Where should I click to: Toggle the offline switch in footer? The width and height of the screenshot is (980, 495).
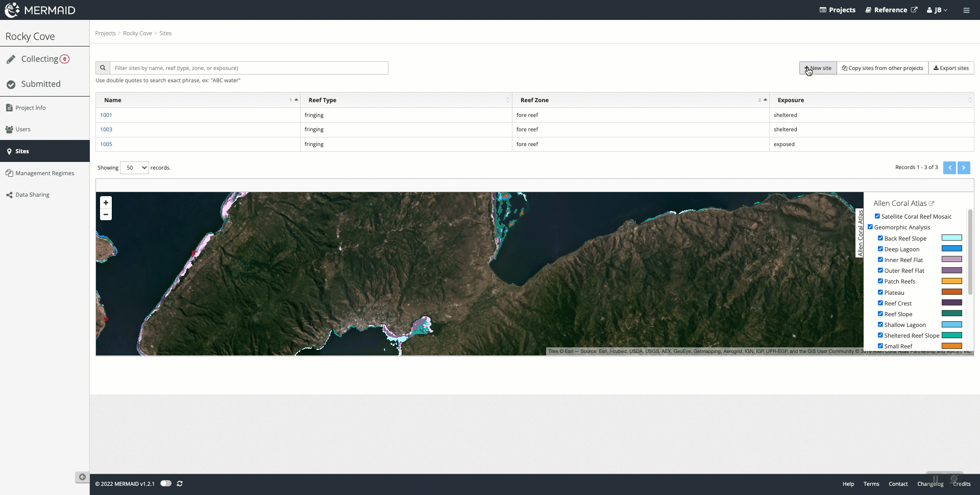point(166,483)
